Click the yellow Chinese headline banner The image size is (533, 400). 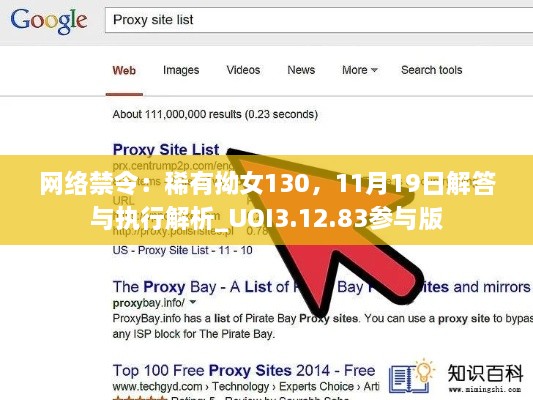pyautogui.click(x=266, y=200)
